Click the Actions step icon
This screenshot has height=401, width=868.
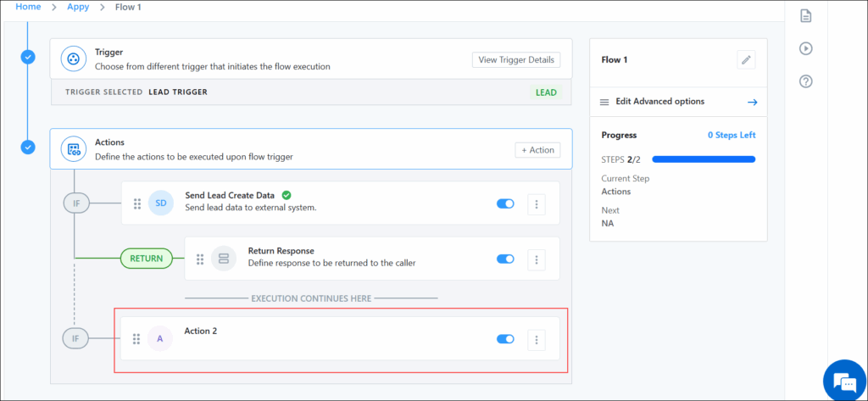click(74, 149)
